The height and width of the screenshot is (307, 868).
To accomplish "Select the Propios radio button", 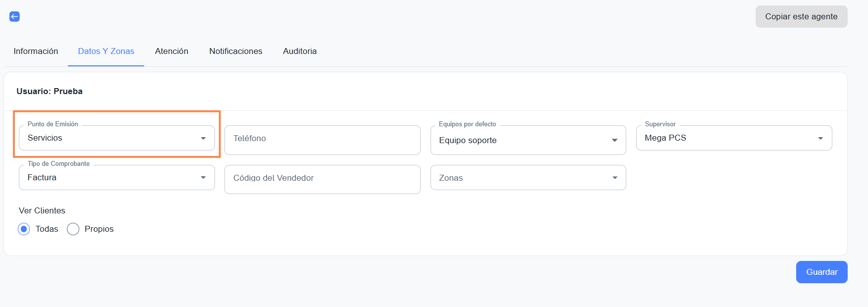I will click(x=73, y=229).
